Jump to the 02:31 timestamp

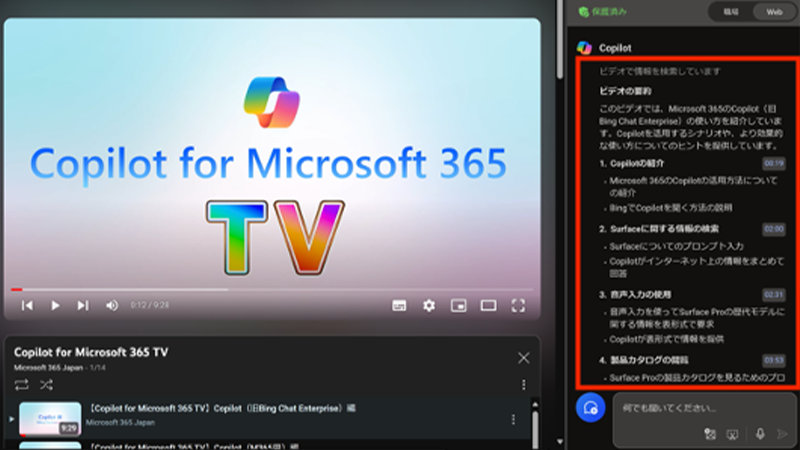click(774, 295)
